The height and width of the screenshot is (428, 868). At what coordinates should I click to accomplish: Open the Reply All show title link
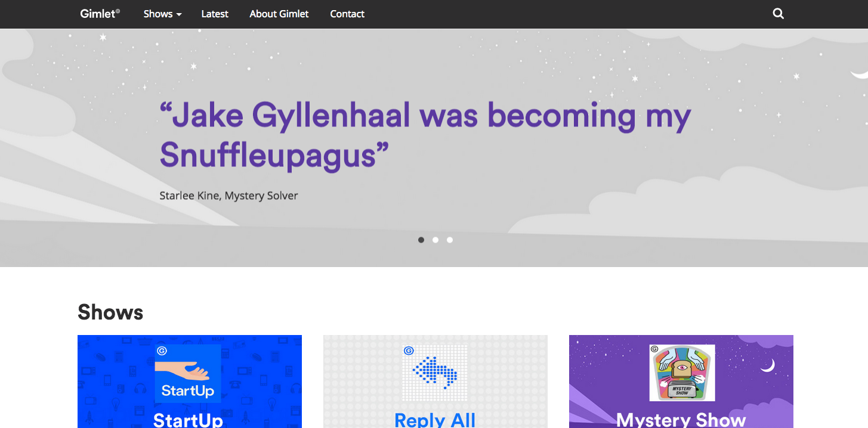(435, 420)
